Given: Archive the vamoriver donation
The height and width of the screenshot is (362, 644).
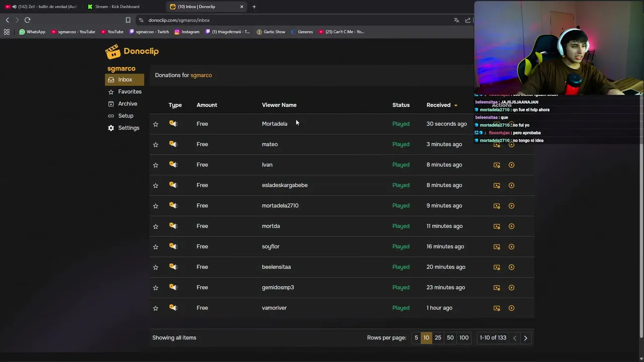Looking at the screenshot, I should click(497, 308).
